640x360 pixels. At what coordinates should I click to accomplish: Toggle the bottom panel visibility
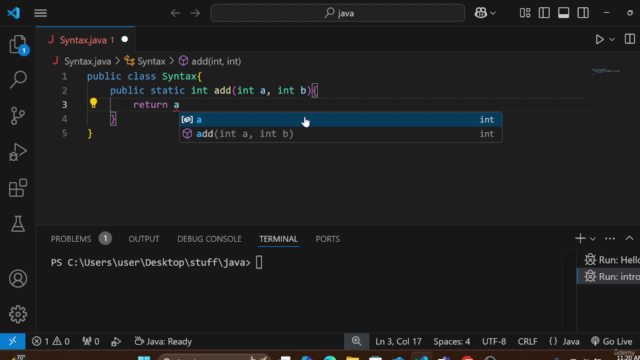coord(564,13)
